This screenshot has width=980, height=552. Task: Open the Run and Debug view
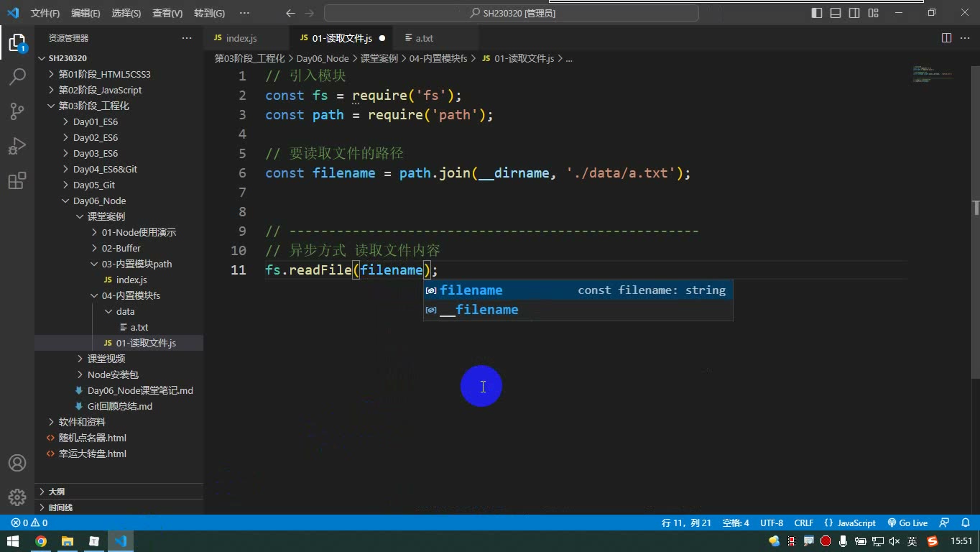point(17,145)
